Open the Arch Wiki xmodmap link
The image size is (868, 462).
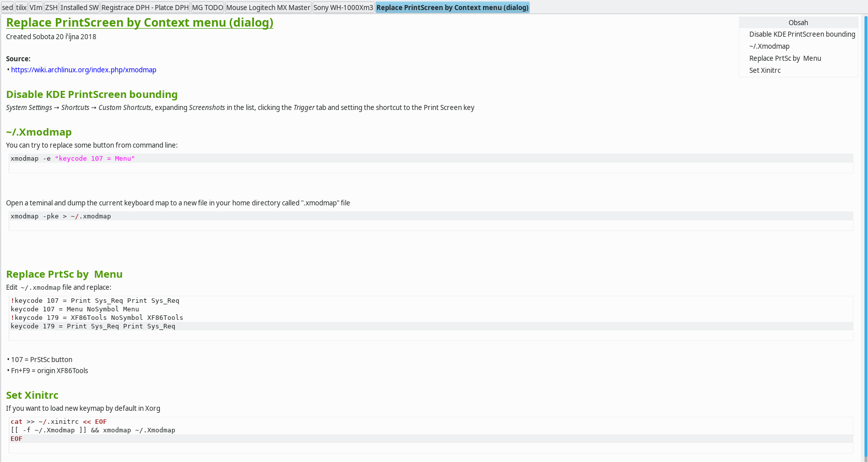point(83,69)
